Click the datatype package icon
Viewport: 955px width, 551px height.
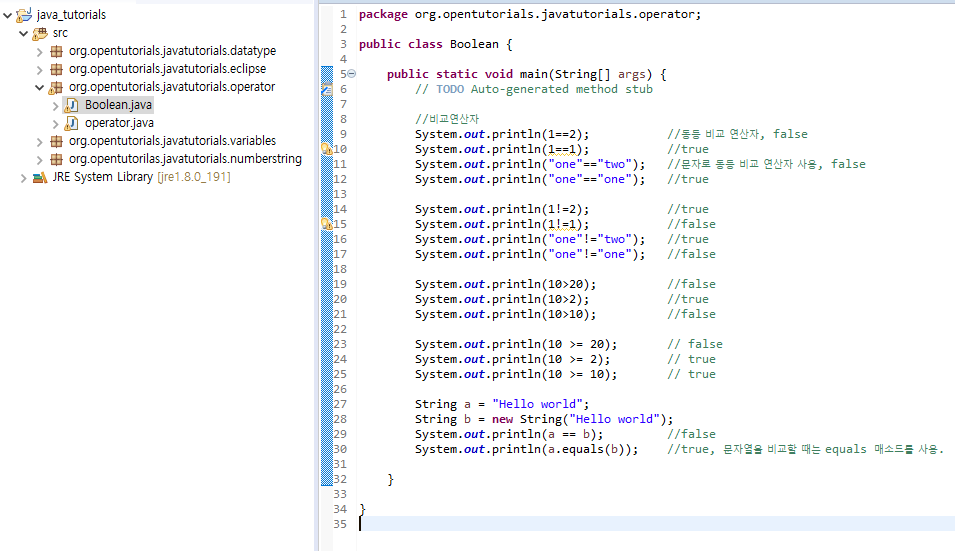[x=56, y=51]
